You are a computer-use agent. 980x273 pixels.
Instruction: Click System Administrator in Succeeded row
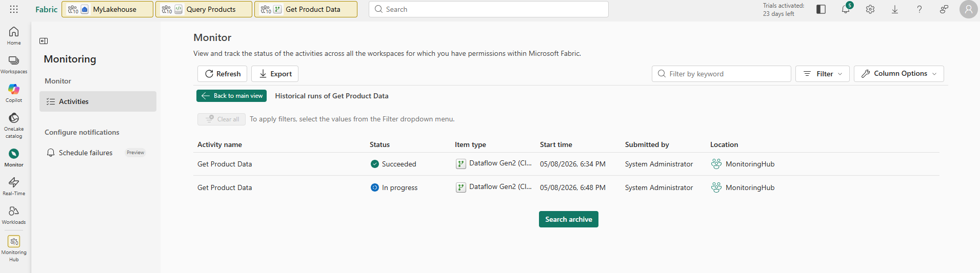pyautogui.click(x=659, y=164)
